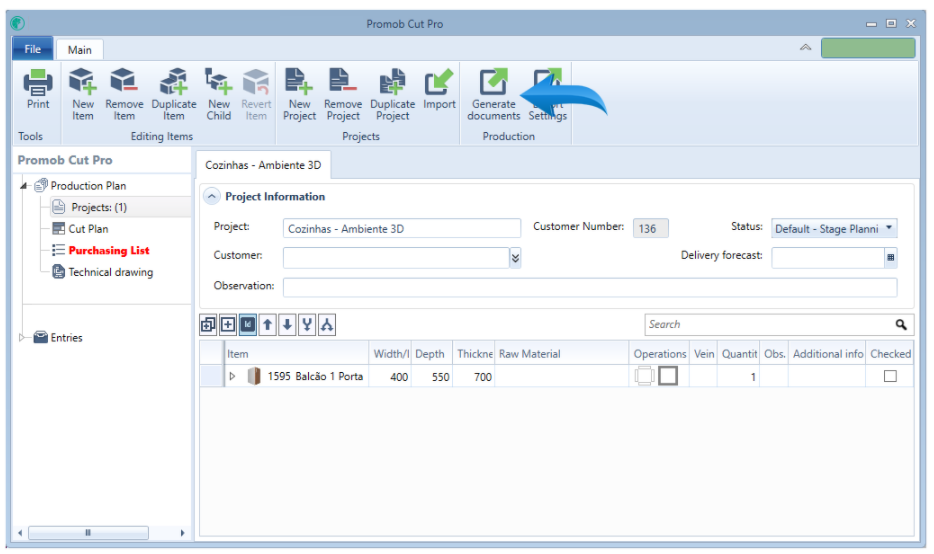Viewport: 934px width, 554px height.
Task: Collapse the Project Information section
Action: [211, 197]
